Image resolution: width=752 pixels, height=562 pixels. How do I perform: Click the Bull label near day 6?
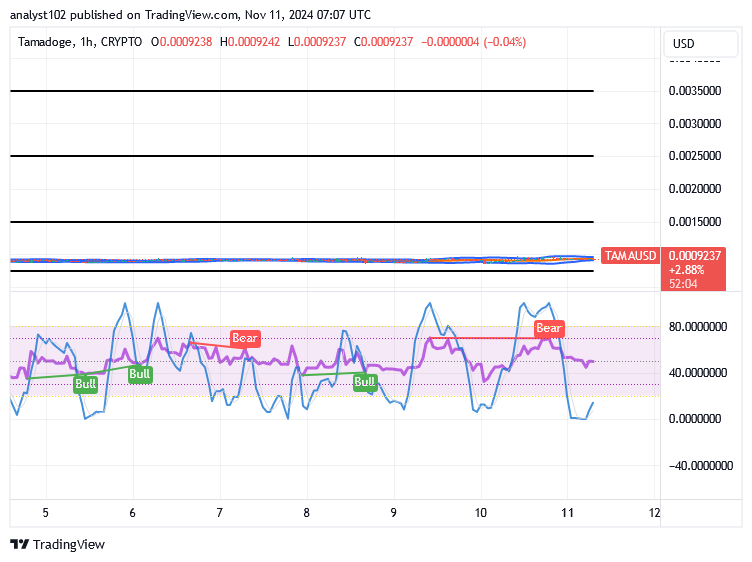click(x=140, y=374)
